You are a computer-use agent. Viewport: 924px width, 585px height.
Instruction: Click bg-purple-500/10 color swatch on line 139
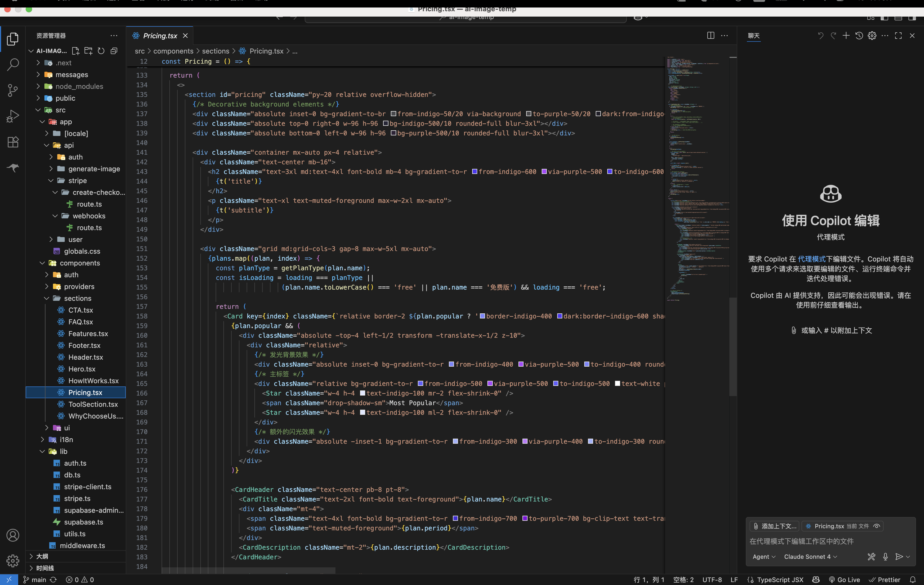pyautogui.click(x=393, y=133)
